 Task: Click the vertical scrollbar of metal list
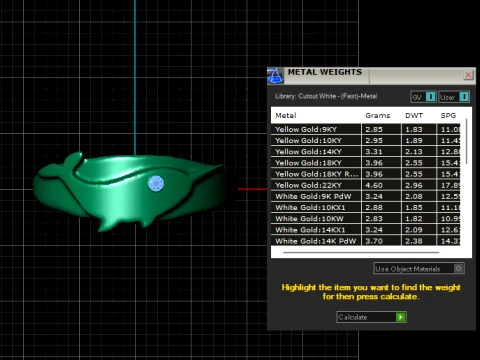[466, 141]
